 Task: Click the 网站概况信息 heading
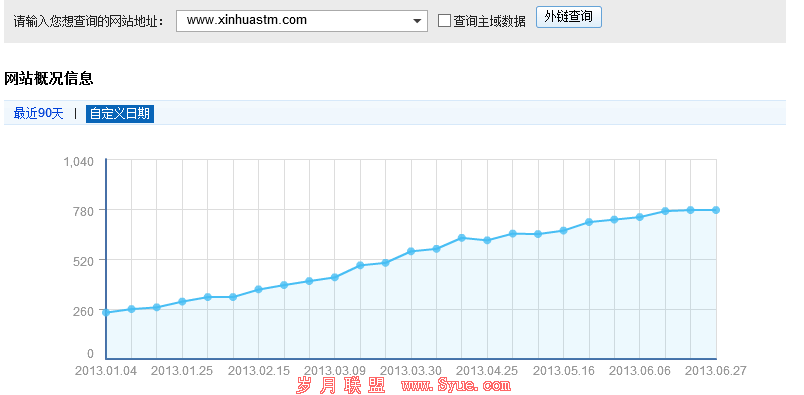tap(49, 78)
